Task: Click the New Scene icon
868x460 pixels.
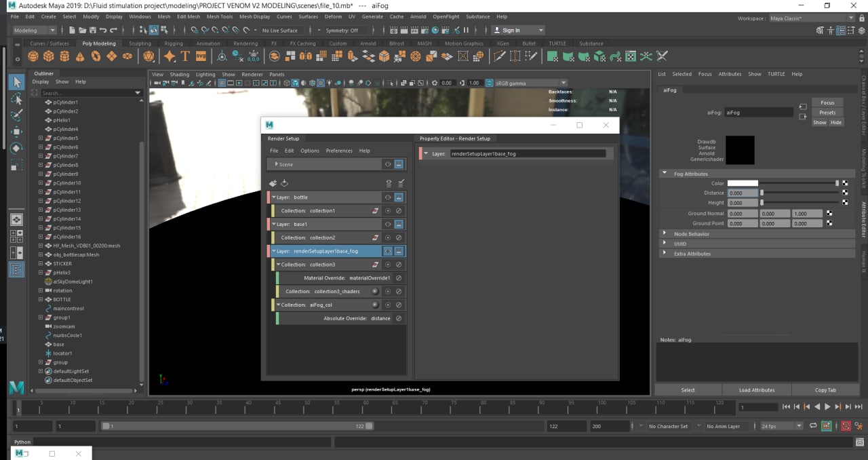Action: tap(72, 30)
